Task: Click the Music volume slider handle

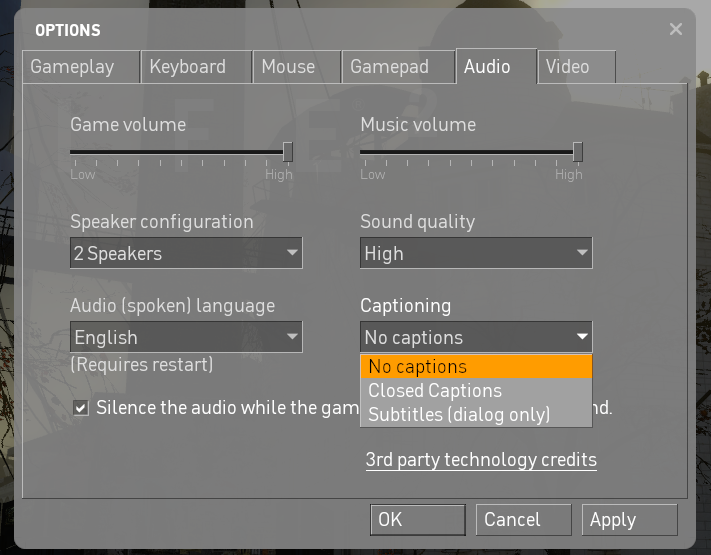Action: coord(578,152)
